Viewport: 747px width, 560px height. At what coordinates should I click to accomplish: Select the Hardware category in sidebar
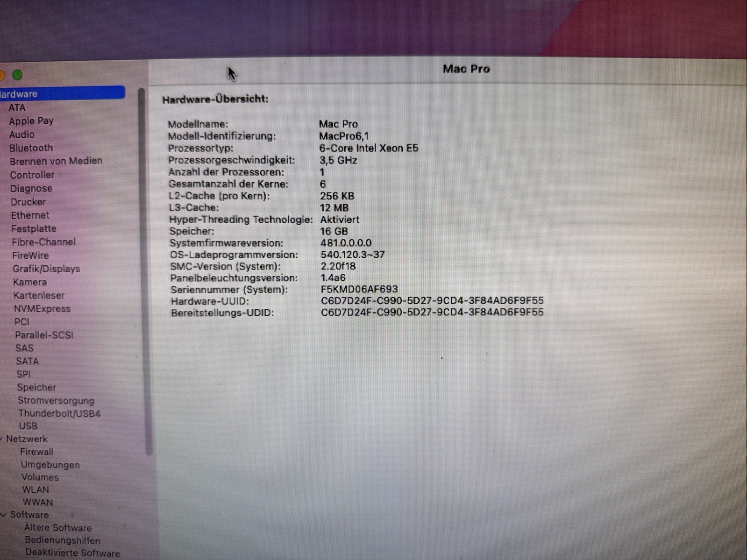(62, 93)
